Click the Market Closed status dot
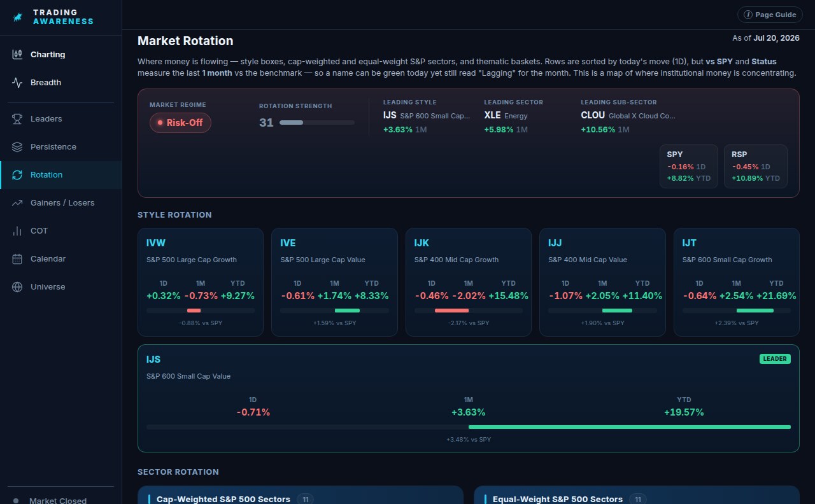 pos(16,501)
